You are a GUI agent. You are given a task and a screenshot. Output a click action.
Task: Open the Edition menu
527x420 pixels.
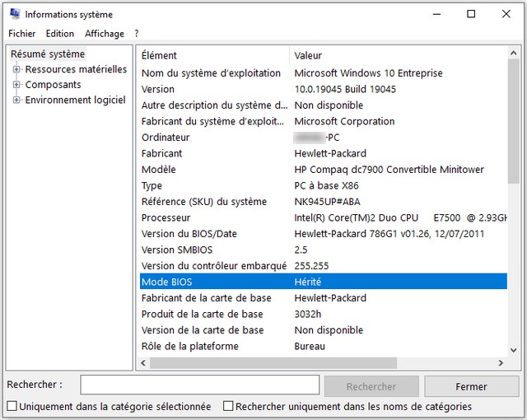click(x=60, y=34)
